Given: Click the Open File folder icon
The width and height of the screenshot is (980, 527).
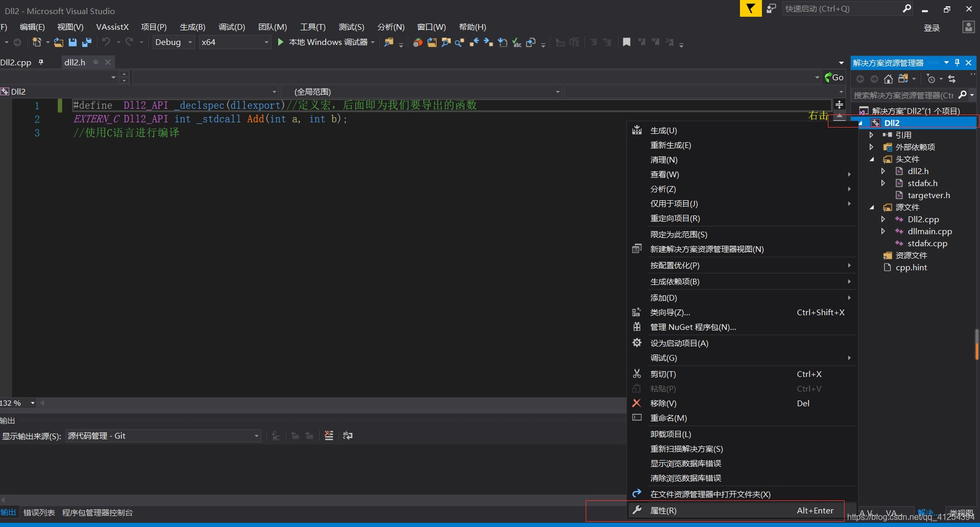Looking at the screenshot, I should click(59, 42).
